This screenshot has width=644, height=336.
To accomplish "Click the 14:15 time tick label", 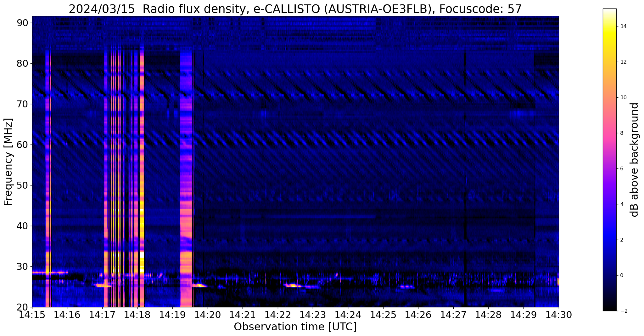I will coord(32,315).
